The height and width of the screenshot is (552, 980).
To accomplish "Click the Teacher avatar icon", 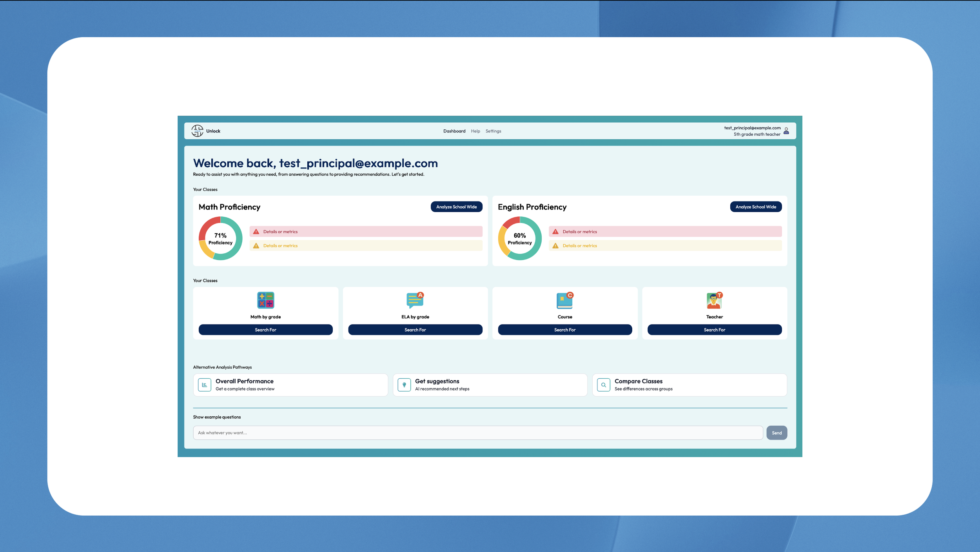I will [x=714, y=300].
